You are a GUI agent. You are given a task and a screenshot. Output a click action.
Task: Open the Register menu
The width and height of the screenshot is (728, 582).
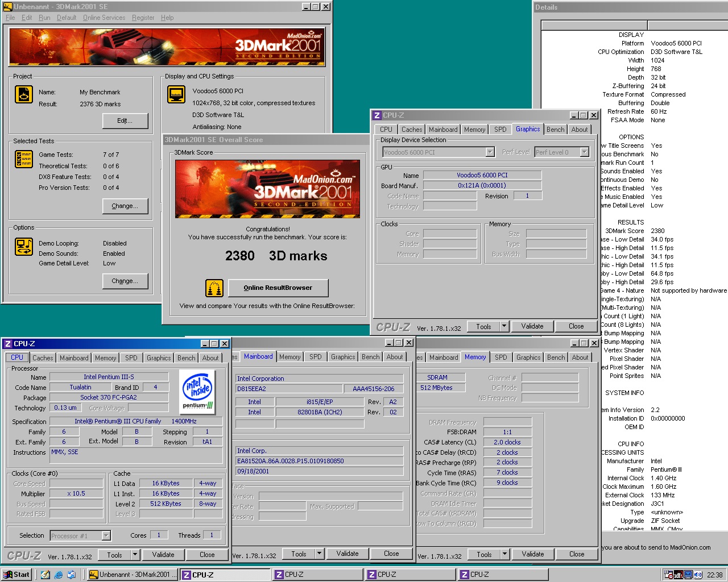pos(143,18)
